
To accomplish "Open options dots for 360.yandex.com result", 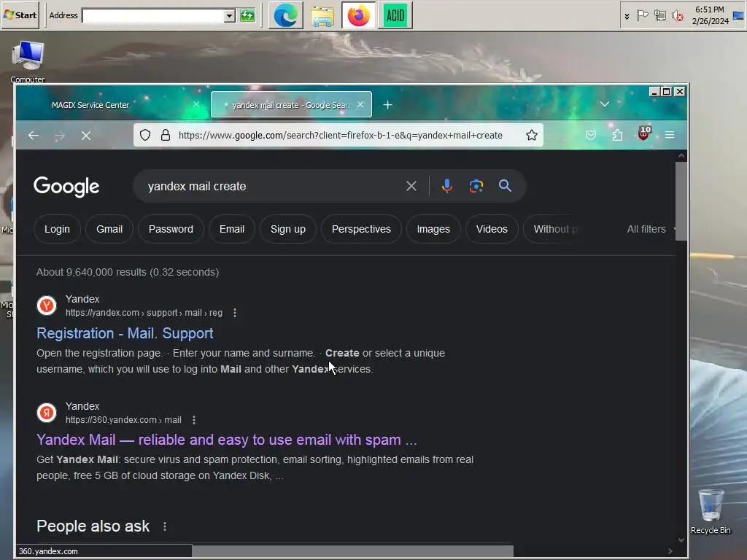I will tap(193, 420).
